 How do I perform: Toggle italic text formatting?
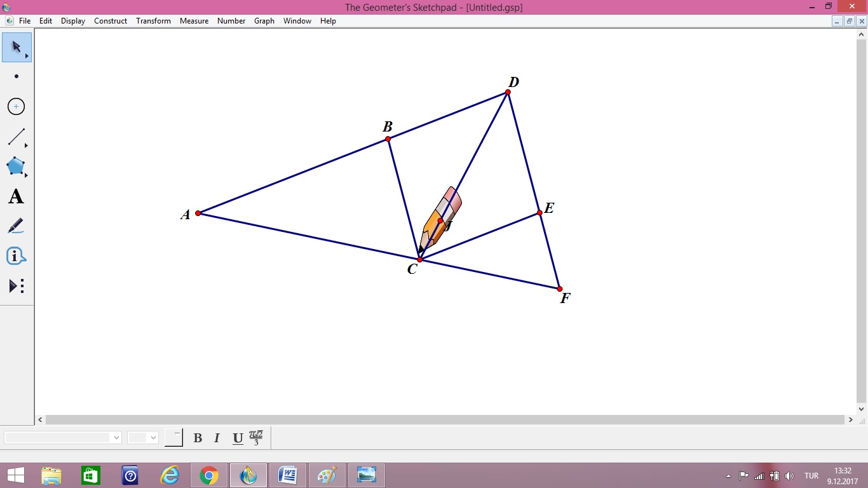[x=217, y=438]
